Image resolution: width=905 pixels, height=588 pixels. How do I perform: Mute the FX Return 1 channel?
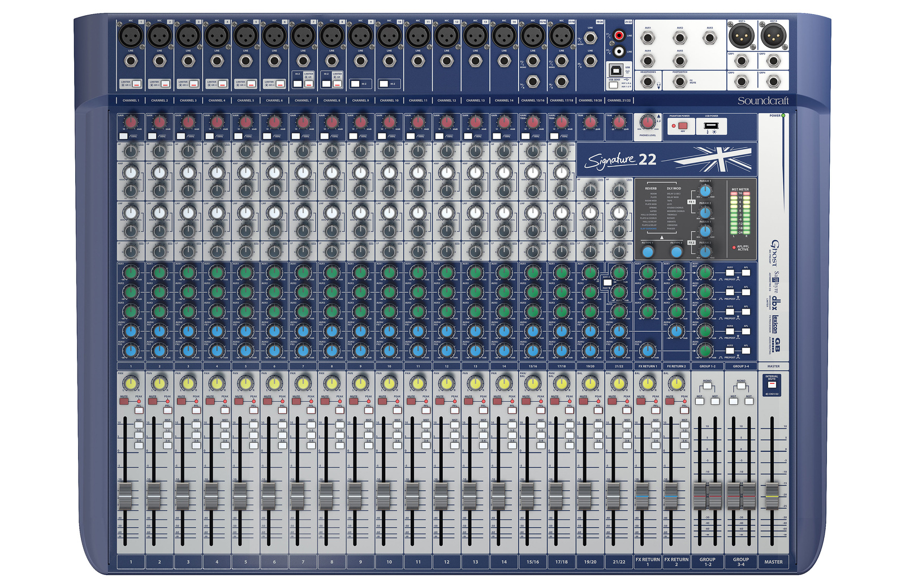[640, 401]
